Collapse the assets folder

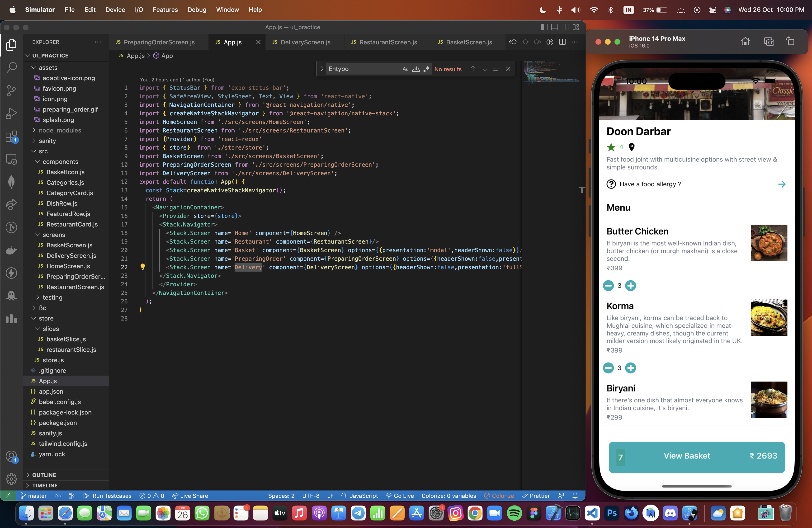pos(34,67)
